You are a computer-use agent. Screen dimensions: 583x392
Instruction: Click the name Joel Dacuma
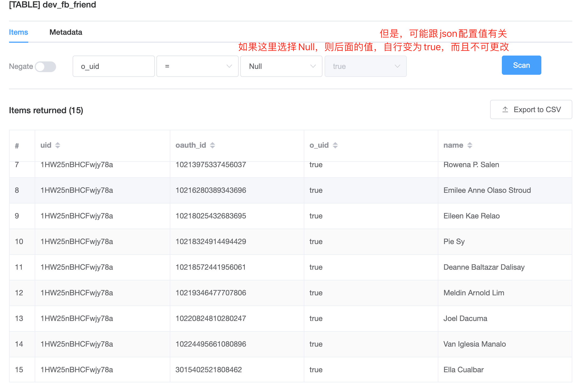[x=465, y=318]
